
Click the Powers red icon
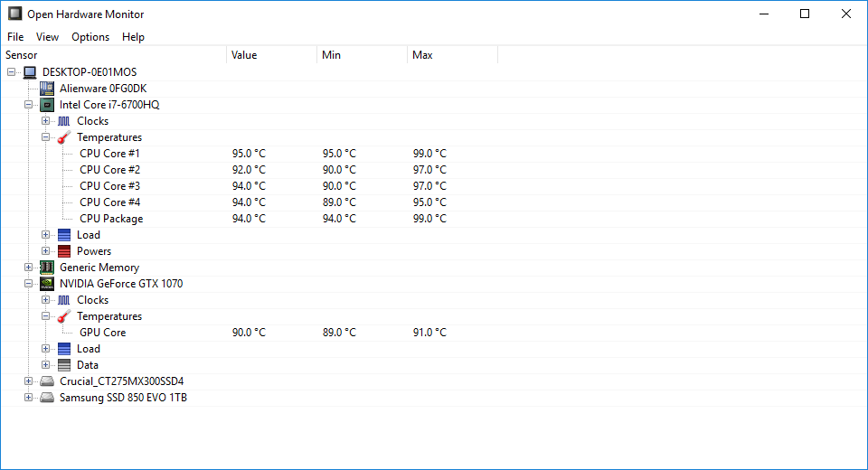tap(64, 251)
